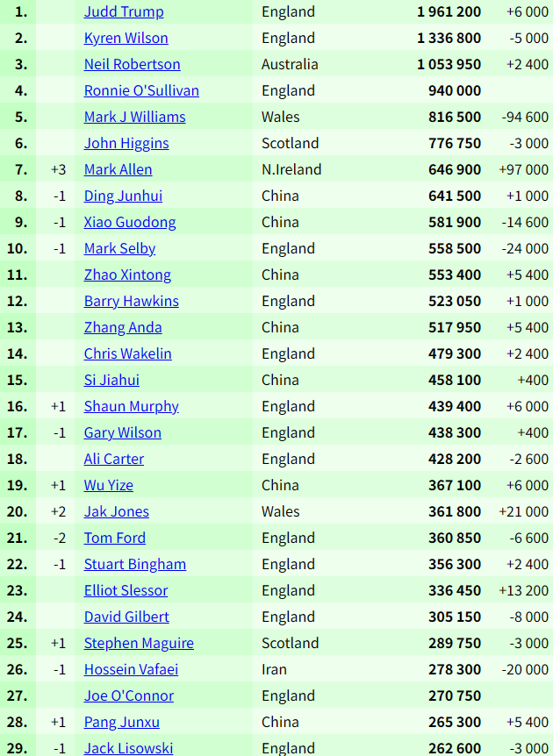553x756 pixels.
Task: Select Ronnie O'Sullivan's name link
Action: (x=141, y=91)
